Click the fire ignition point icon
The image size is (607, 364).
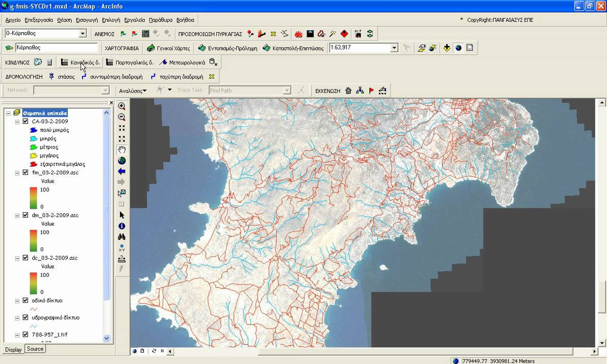[251, 34]
